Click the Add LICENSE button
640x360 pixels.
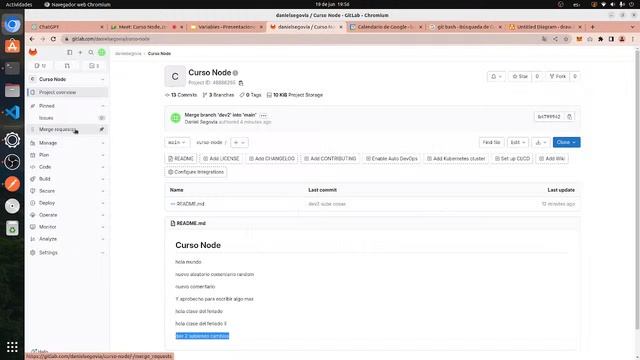click(x=221, y=159)
